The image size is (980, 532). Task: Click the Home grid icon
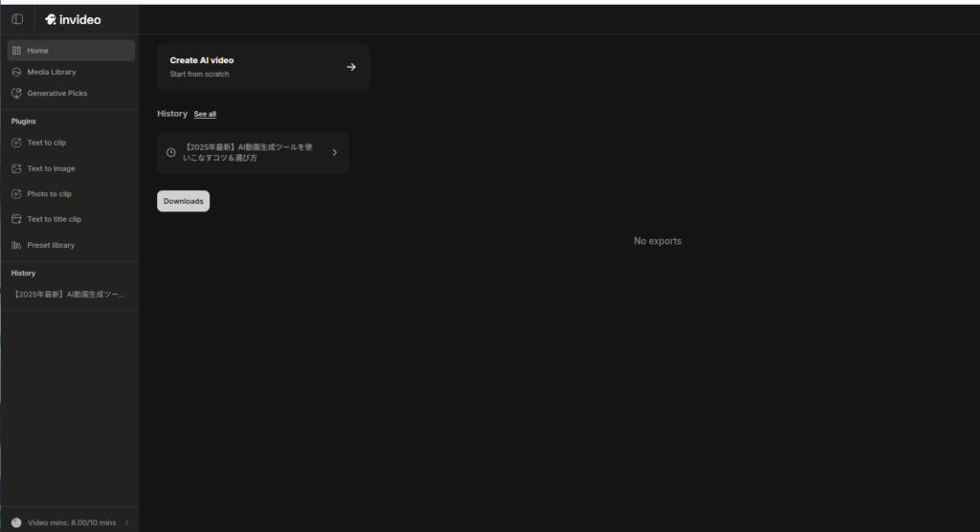[16, 51]
